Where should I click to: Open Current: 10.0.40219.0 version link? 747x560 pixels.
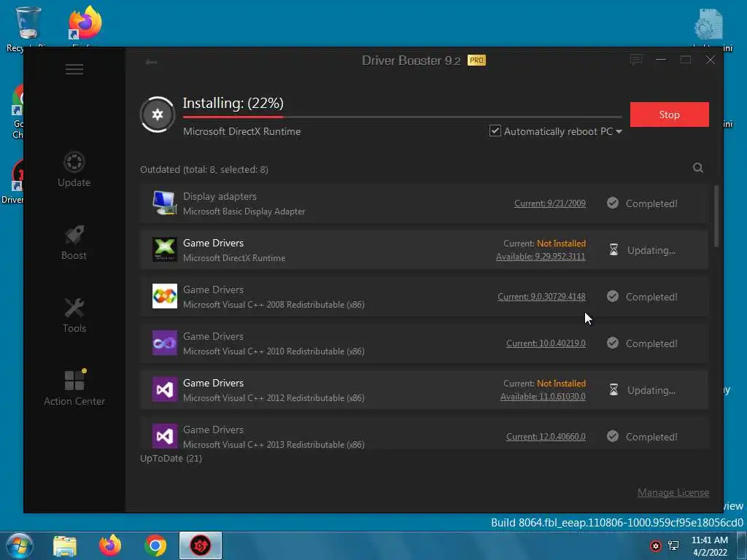pos(546,343)
